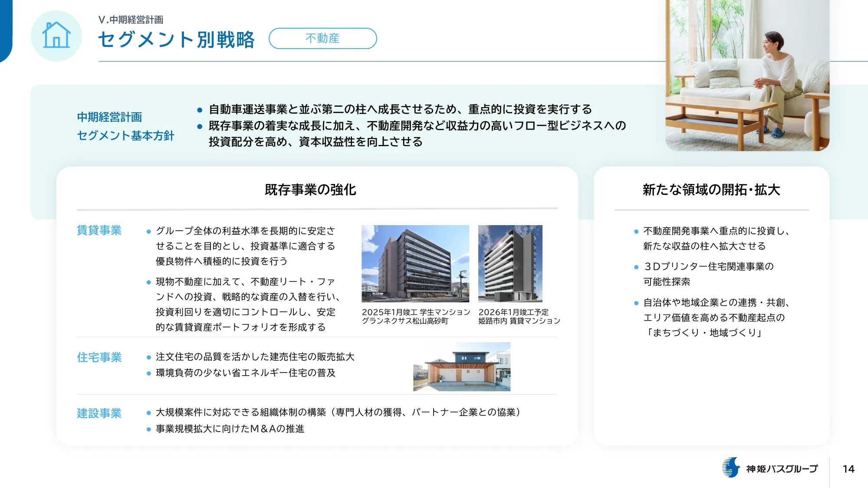Click the 神姫バスグループ company name text

coord(782,469)
